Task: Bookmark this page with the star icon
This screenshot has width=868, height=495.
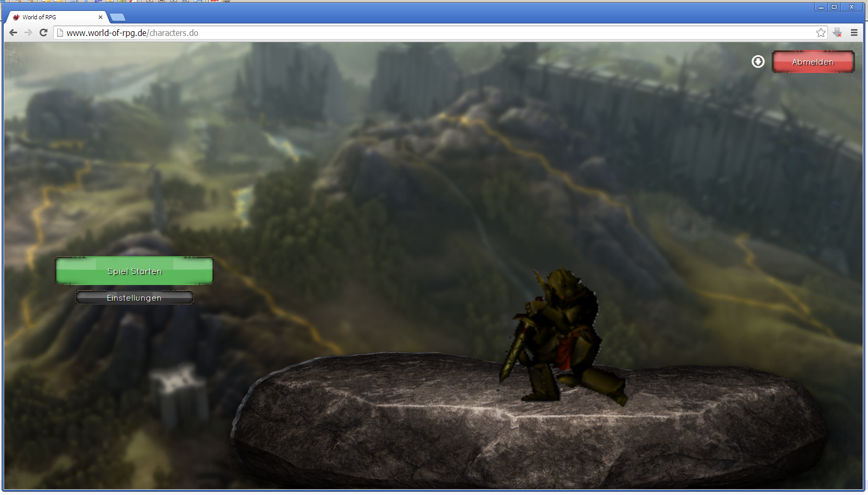Action: 821,33
